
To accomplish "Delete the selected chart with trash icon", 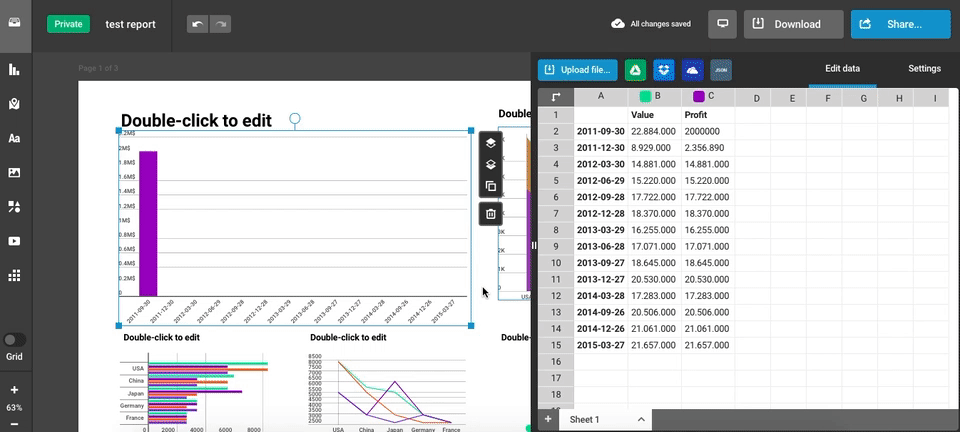I will click(x=490, y=213).
